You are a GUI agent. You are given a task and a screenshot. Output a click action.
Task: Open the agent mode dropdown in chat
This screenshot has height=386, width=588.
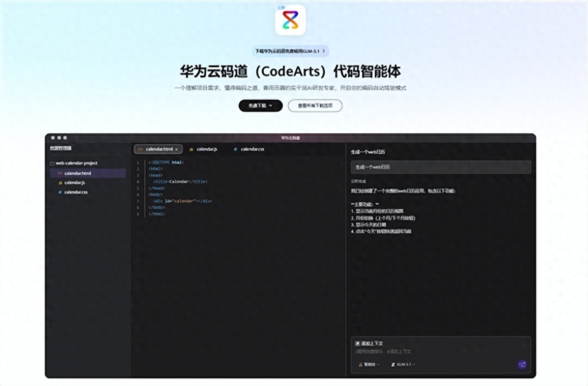369,364
